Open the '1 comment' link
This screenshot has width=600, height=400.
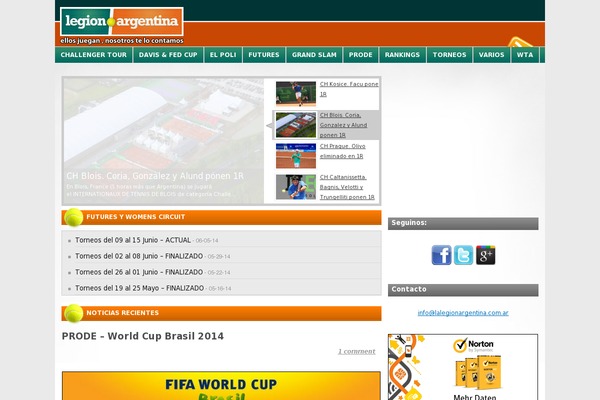356,351
